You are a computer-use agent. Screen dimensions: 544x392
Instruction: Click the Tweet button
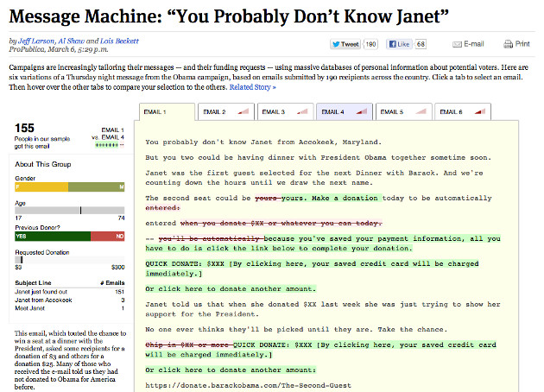click(x=345, y=43)
